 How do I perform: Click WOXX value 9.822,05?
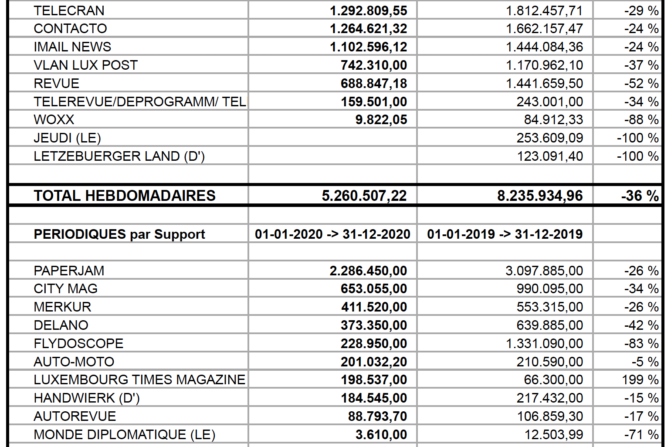tap(381, 120)
